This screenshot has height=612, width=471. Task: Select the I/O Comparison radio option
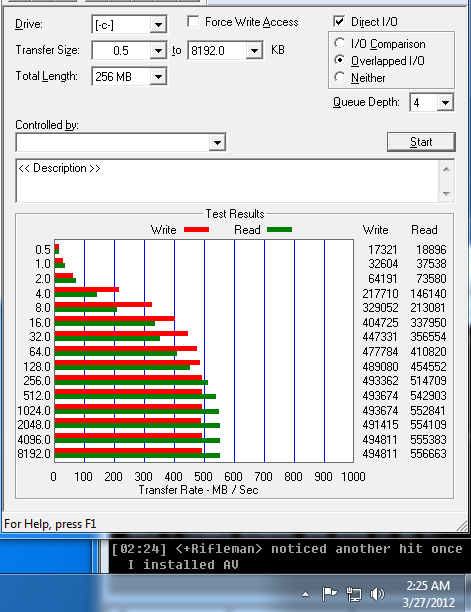coord(339,43)
